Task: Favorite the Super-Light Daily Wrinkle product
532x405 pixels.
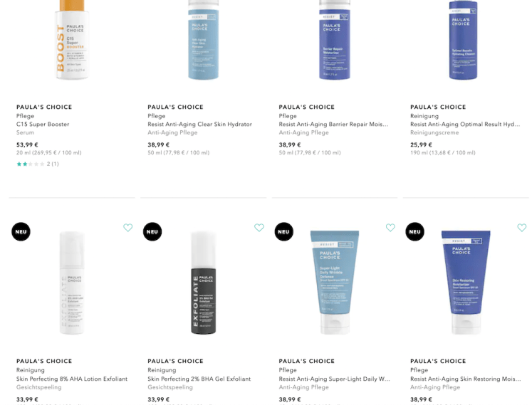Action: pyautogui.click(x=390, y=228)
